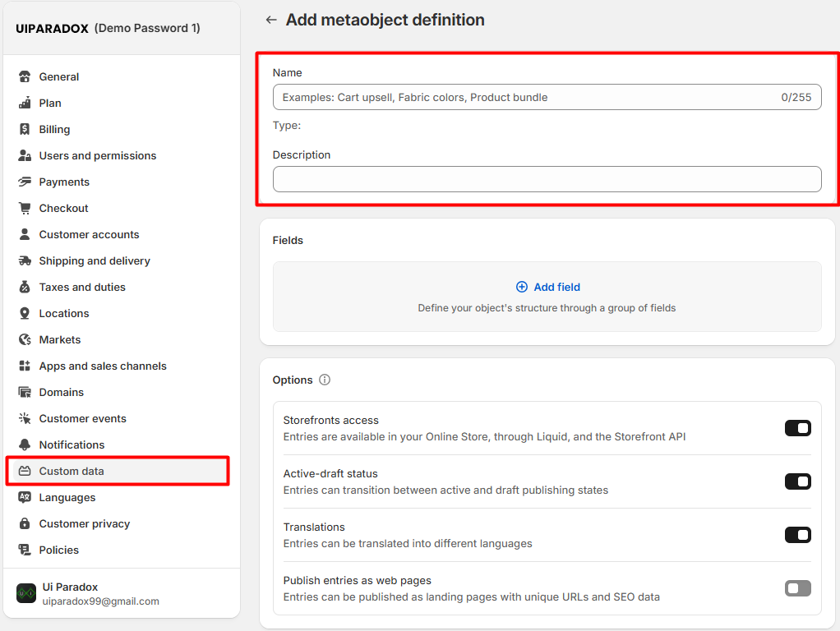
Task: Open the Markets settings page
Action: coord(60,339)
